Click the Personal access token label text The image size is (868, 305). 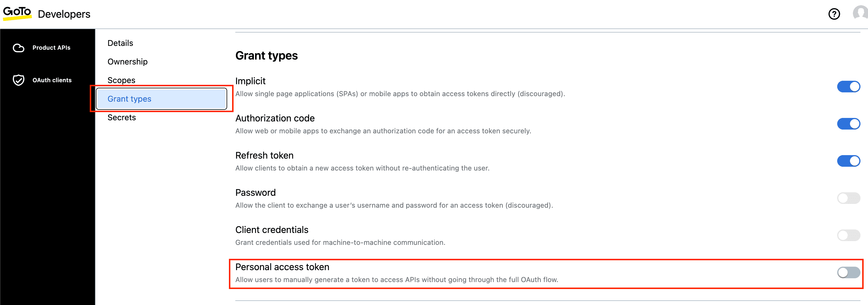[x=282, y=267]
